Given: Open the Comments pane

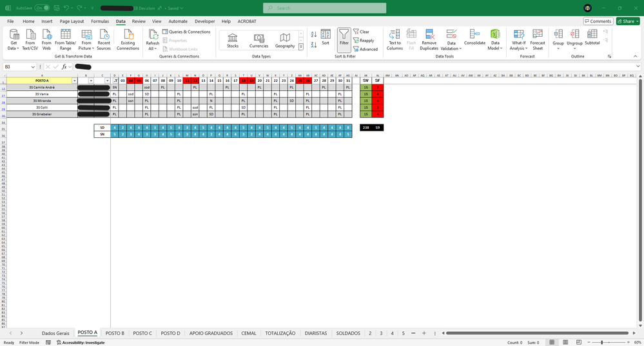Looking at the screenshot, I should [x=598, y=21].
